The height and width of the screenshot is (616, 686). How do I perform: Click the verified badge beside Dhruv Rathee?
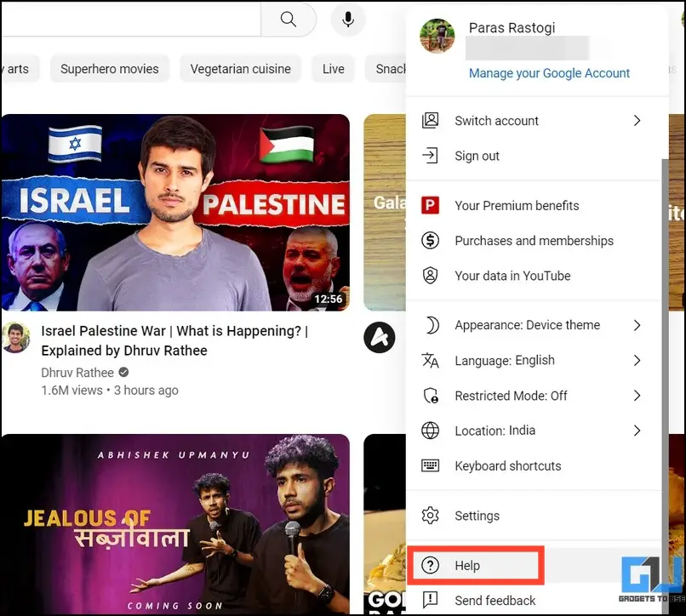tap(123, 373)
